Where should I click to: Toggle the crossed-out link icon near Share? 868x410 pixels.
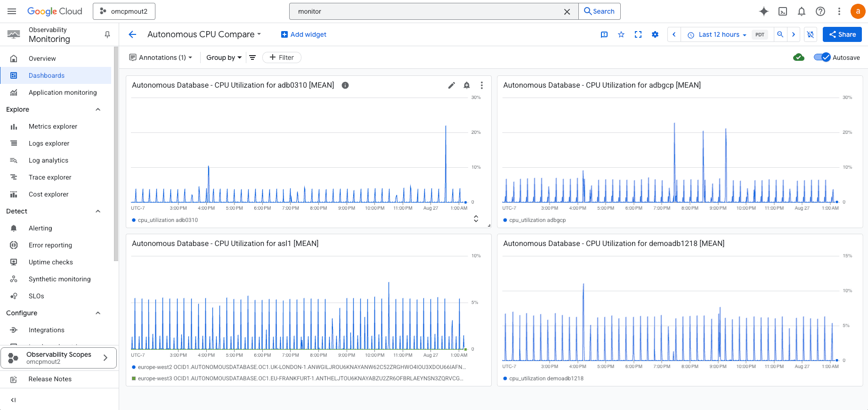(x=811, y=34)
